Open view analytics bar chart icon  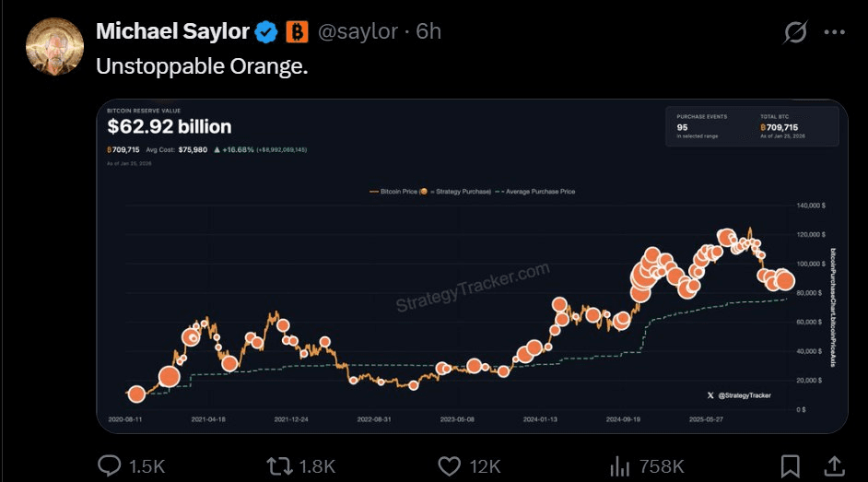tap(620, 465)
